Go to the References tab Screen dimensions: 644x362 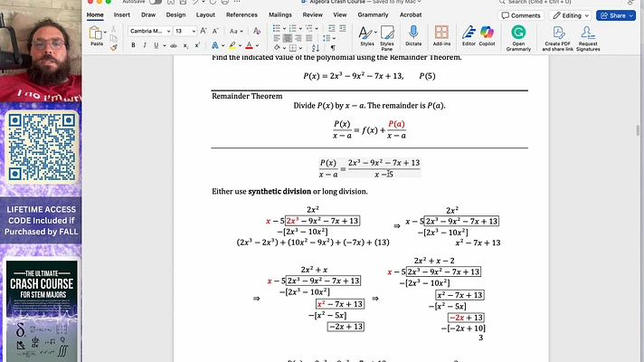241,14
